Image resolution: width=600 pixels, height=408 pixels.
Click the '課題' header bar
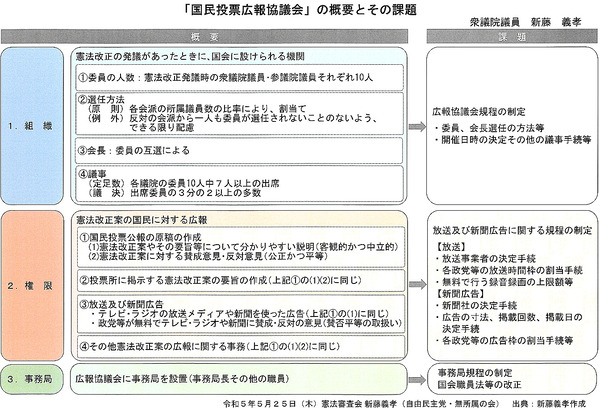point(512,37)
